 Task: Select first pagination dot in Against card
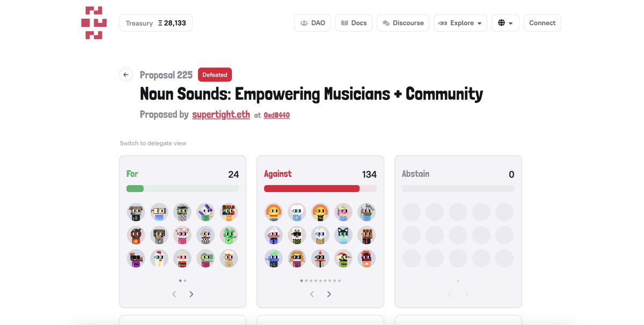(302, 280)
